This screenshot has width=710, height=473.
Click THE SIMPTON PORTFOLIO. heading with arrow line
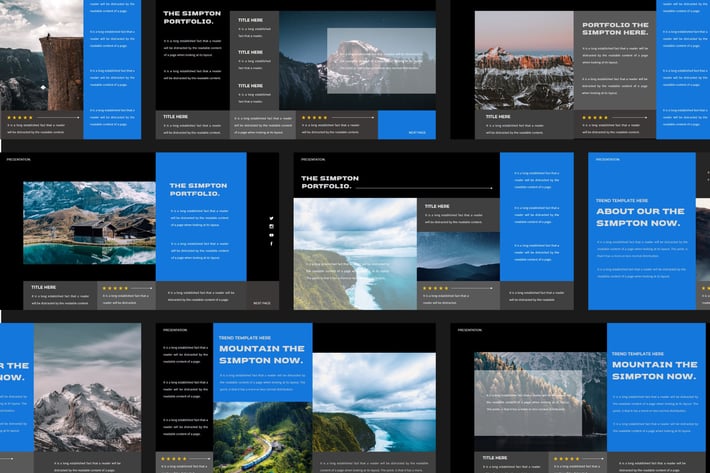[x=330, y=182]
